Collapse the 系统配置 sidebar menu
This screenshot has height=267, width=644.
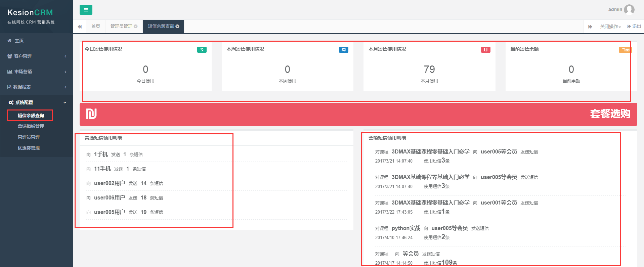(36, 102)
